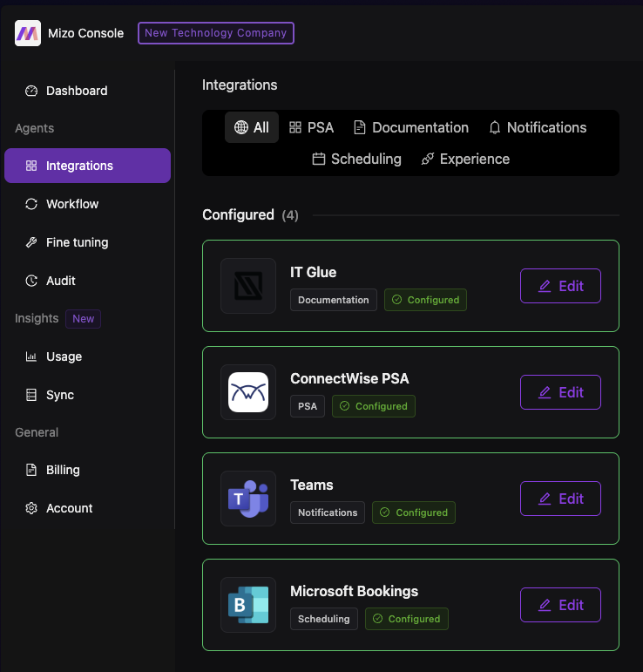Go to Billing in sidebar
Image resolution: width=643 pixels, height=672 pixels.
(63, 470)
